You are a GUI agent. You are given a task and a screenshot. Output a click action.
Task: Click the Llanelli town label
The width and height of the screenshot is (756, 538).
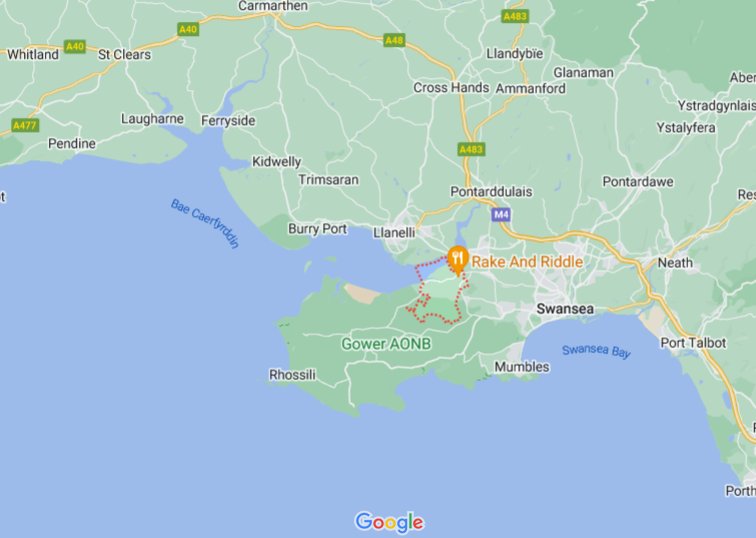coord(394,232)
